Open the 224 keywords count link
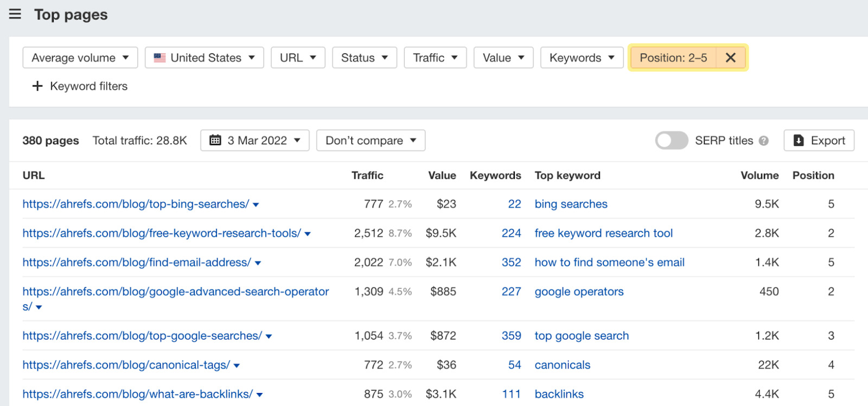 tap(512, 233)
